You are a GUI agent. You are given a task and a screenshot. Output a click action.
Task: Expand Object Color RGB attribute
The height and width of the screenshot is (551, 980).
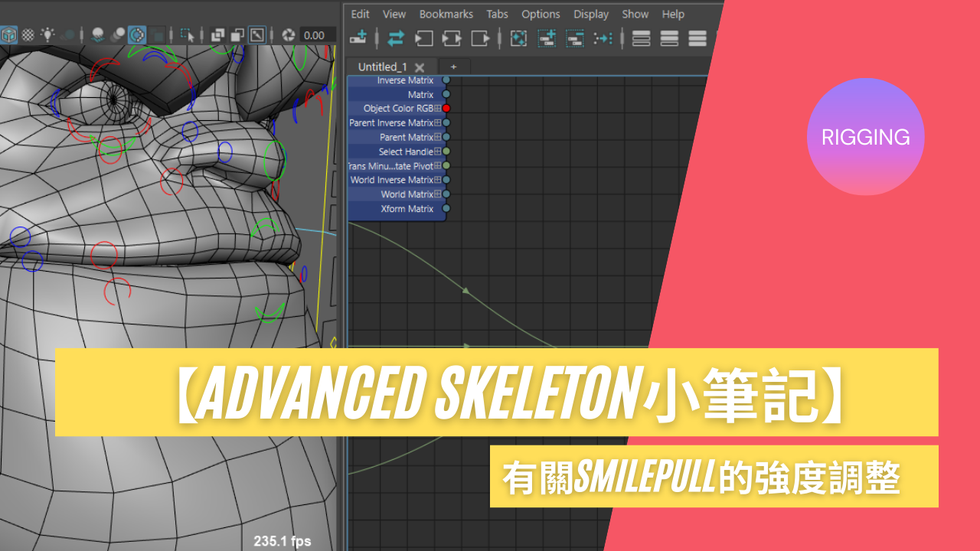(438, 109)
